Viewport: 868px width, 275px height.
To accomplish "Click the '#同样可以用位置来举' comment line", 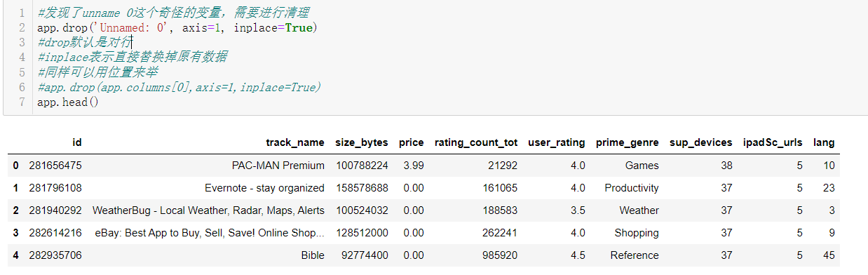I will pos(98,72).
